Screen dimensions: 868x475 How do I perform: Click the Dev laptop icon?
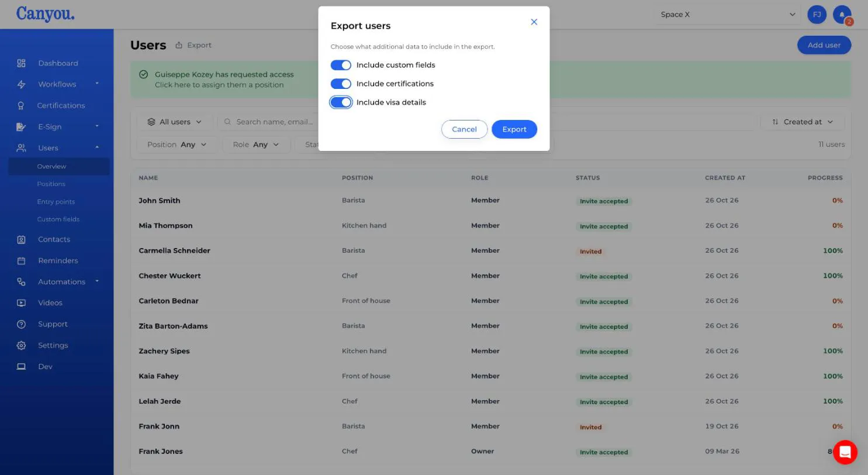[x=21, y=367]
